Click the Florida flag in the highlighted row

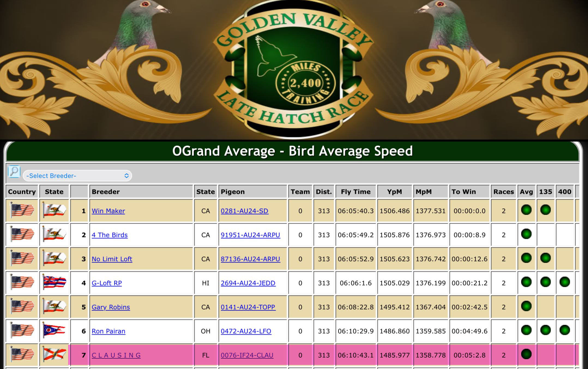pyautogui.click(x=54, y=355)
